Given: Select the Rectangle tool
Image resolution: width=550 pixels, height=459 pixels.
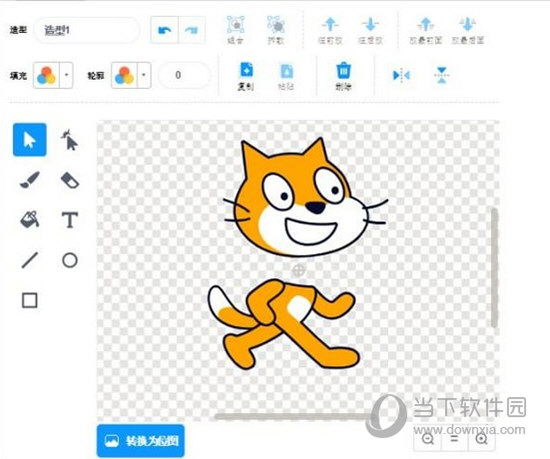Looking at the screenshot, I should [x=29, y=301].
